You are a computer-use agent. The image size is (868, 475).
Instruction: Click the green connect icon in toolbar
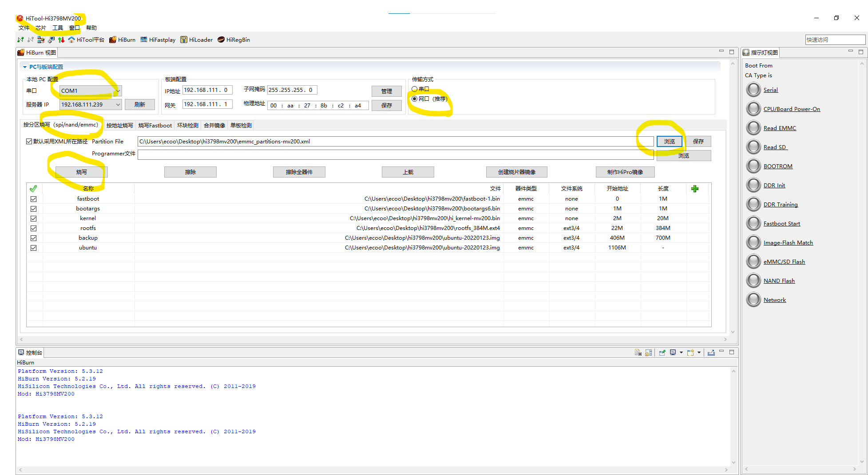point(20,40)
